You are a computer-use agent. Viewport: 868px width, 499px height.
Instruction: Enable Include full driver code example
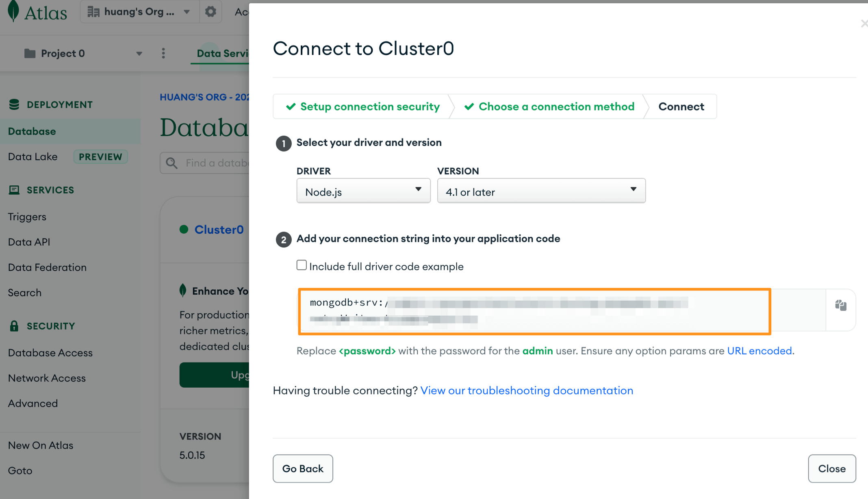(302, 265)
